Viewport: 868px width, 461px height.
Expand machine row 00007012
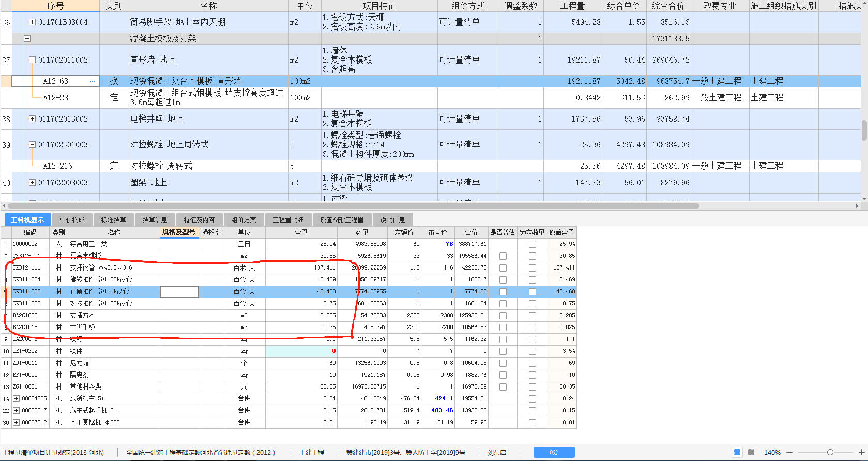tap(17, 423)
